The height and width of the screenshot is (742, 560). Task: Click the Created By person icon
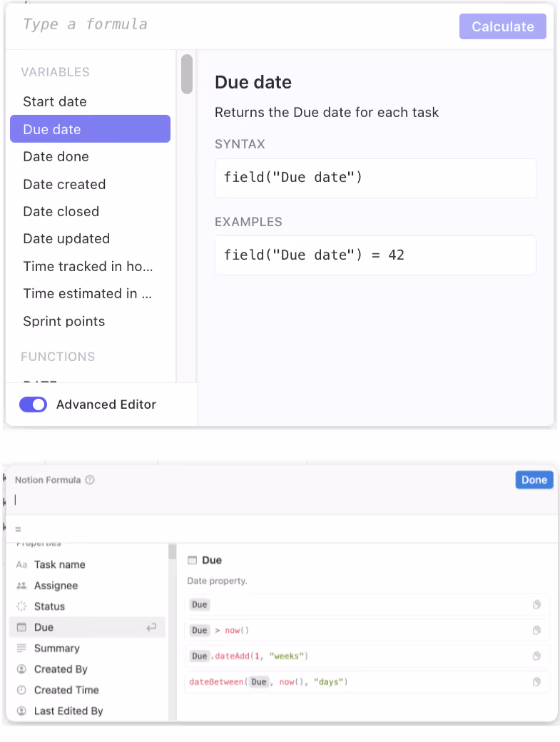(23, 669)
